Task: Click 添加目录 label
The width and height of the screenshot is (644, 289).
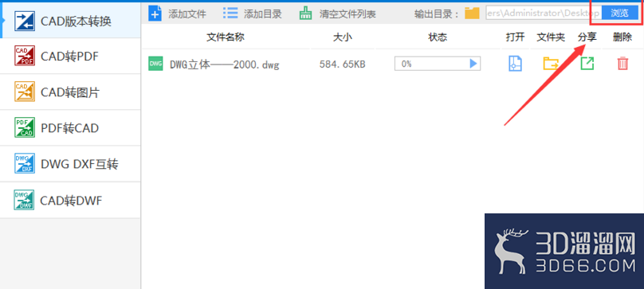Action: pos(263,14)
